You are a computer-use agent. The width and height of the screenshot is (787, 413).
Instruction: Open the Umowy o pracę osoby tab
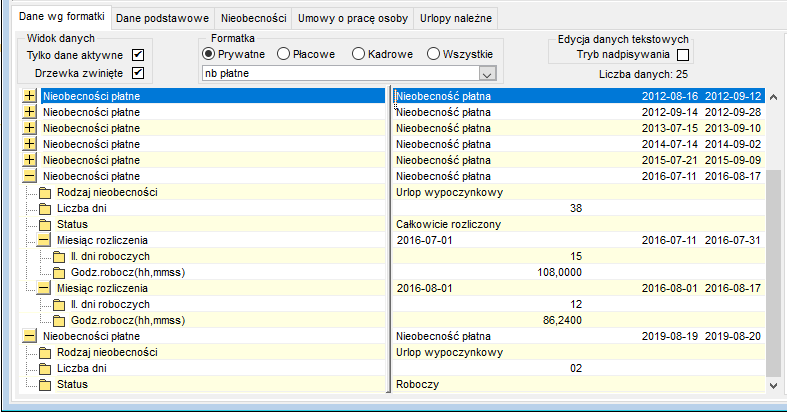click(353, 18)
